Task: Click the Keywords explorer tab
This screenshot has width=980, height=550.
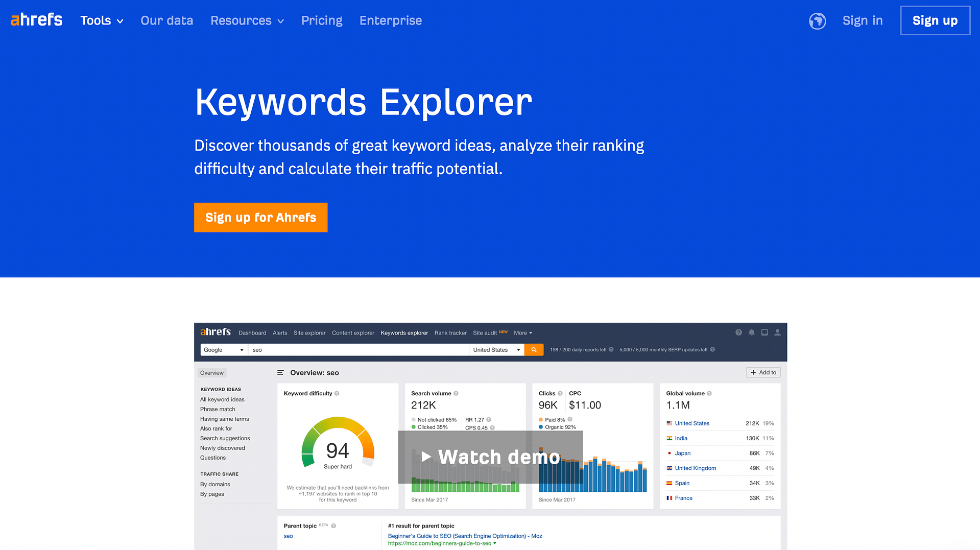Action: coord(404,333)
